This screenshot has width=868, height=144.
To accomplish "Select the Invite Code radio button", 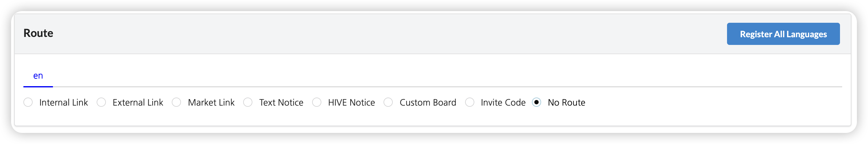I will coord(470,102).
